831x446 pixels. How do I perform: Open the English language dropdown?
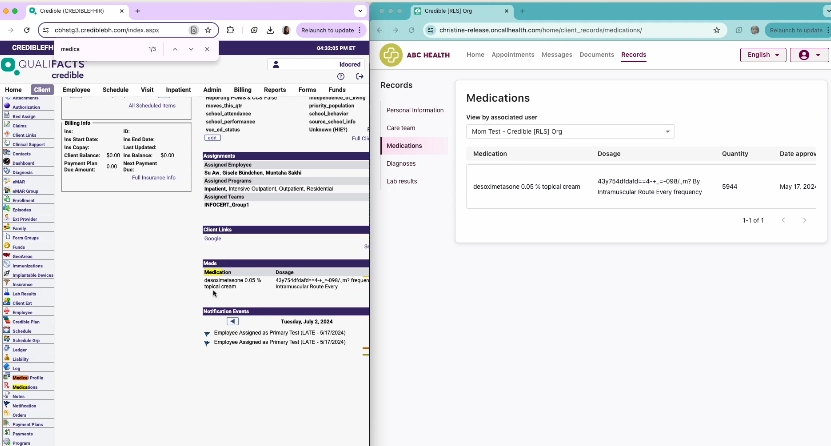pos(763,55)
